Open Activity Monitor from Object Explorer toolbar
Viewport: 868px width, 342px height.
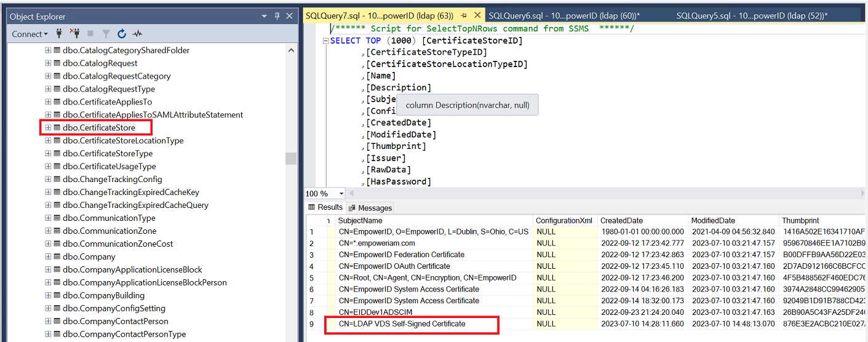coord(137,34)
